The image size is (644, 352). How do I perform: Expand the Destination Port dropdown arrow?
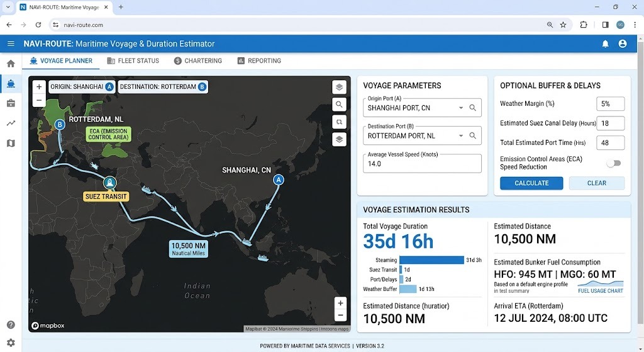point(461,136)
